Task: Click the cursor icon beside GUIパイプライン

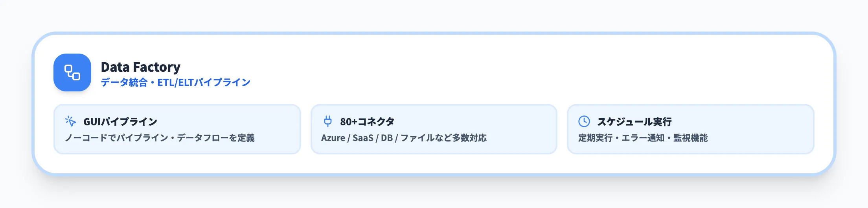Action: click(x=70, y=121)
